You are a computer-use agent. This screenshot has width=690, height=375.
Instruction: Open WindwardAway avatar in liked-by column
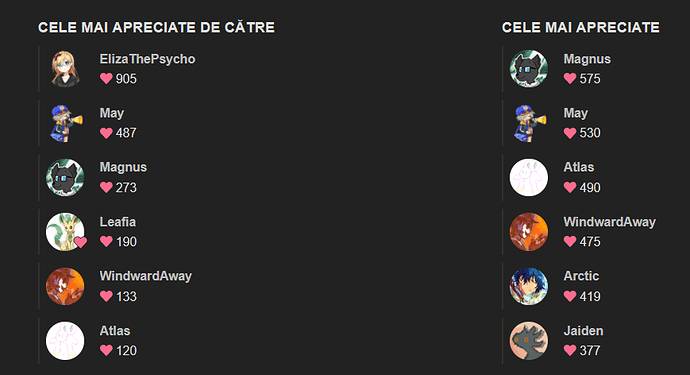coord(65,287)
